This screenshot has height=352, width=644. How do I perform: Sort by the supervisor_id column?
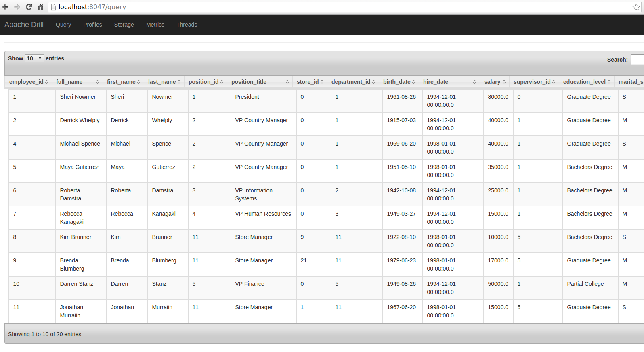coord(534,82)
